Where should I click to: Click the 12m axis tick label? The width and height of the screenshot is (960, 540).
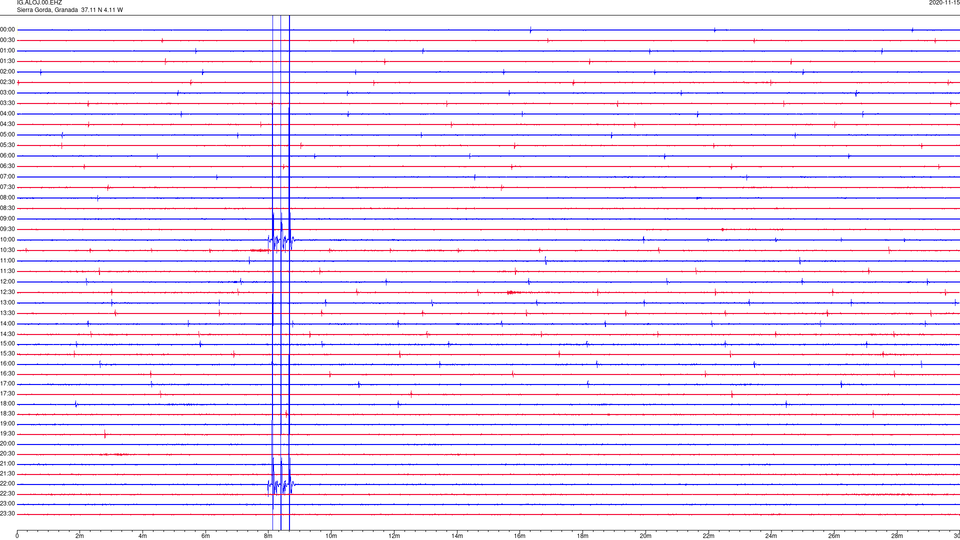click(x=394, y=536)
